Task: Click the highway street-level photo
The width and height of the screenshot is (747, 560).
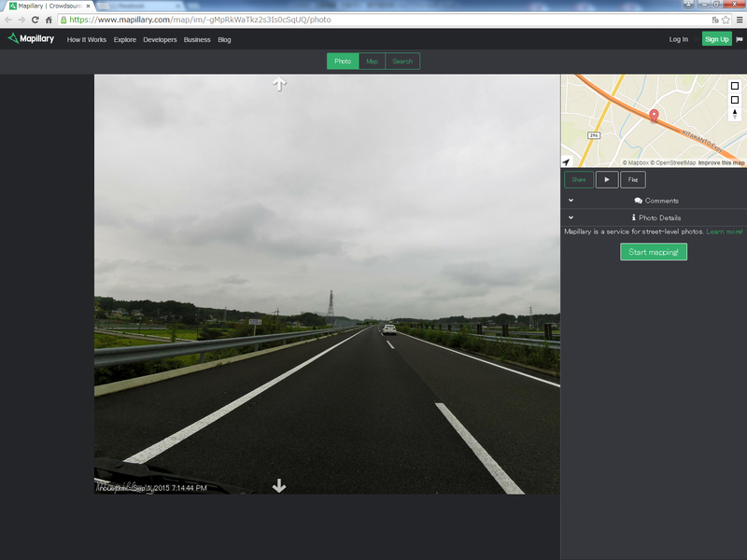Action: pyautogui.click(x=327, y=284)
